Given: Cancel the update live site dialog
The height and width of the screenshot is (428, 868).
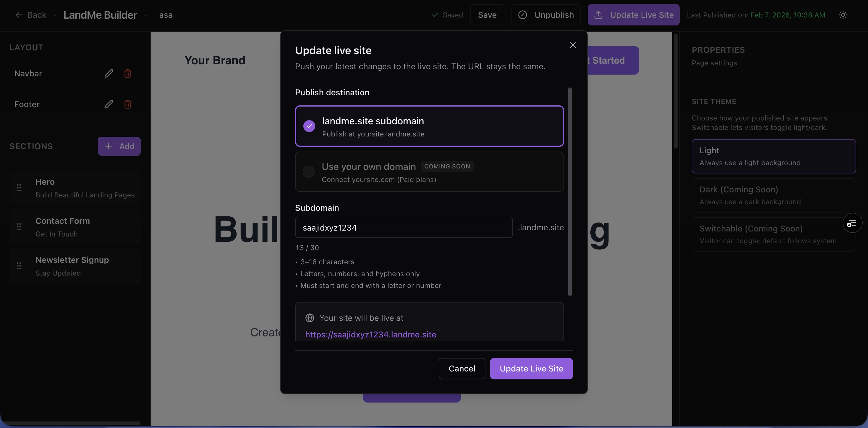Looking at the screenshot, I should (x=461, y=369).
